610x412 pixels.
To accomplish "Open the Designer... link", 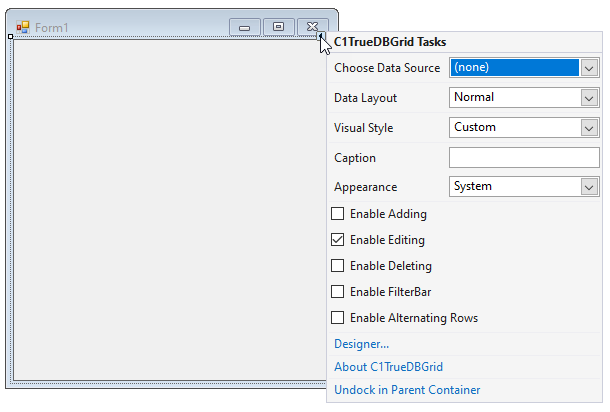I will pos(361,344).
